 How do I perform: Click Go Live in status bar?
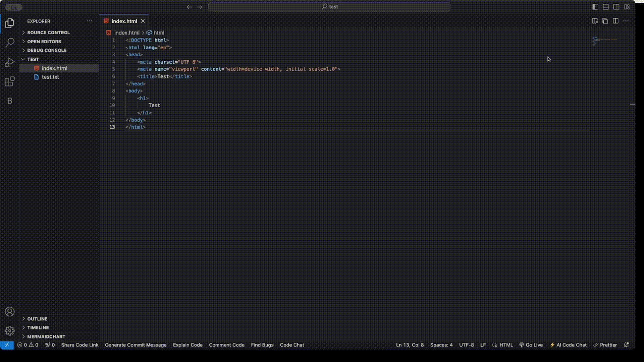(x=531, y=345)
